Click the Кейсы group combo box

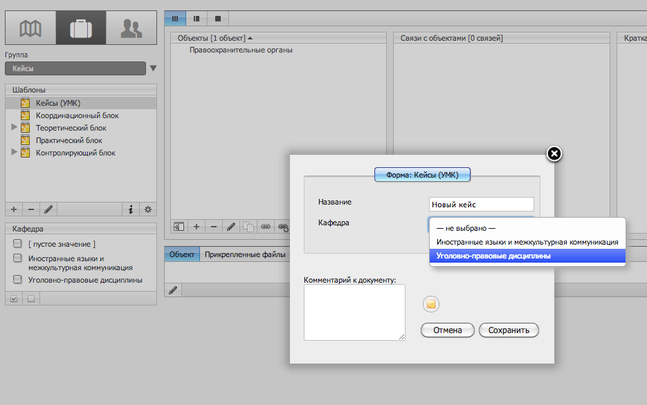coord(76,68)
